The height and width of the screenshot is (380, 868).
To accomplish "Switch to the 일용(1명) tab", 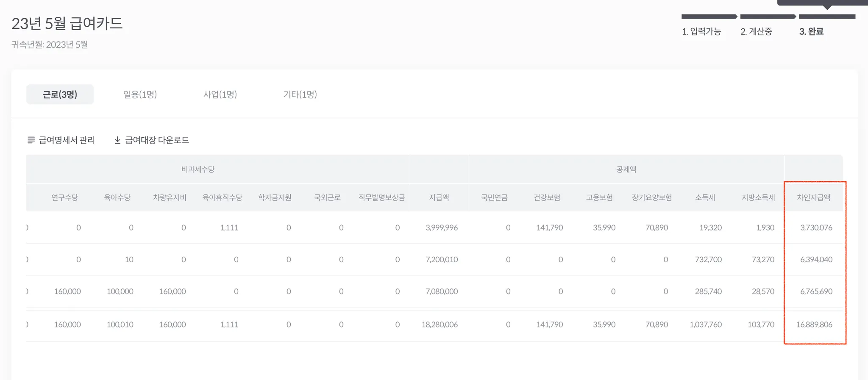I will [140, 94].
